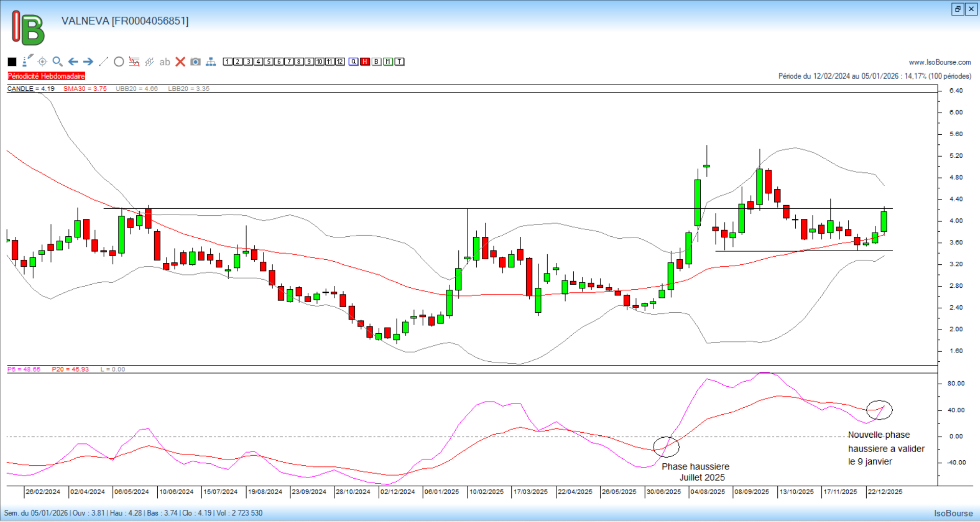This screenshot has height=522, width=980.
Task: Open the www.IsoBourse.com link
Action: pyautogui.click(x=940, y=62)
